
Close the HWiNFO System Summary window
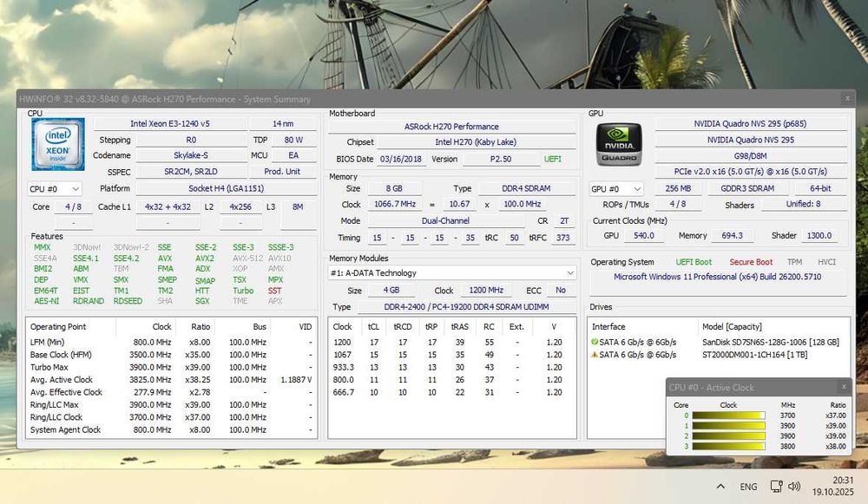847,99
